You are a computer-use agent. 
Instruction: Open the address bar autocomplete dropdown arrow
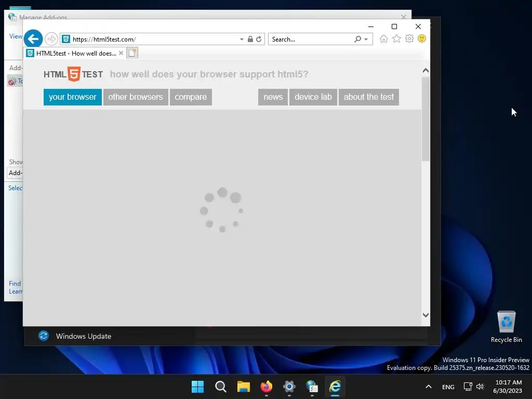click(242, 39)
